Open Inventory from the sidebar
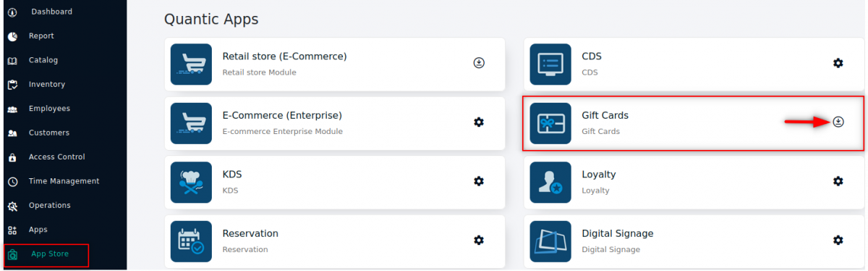This screenshot has width=868, height=271. point(47,84)
